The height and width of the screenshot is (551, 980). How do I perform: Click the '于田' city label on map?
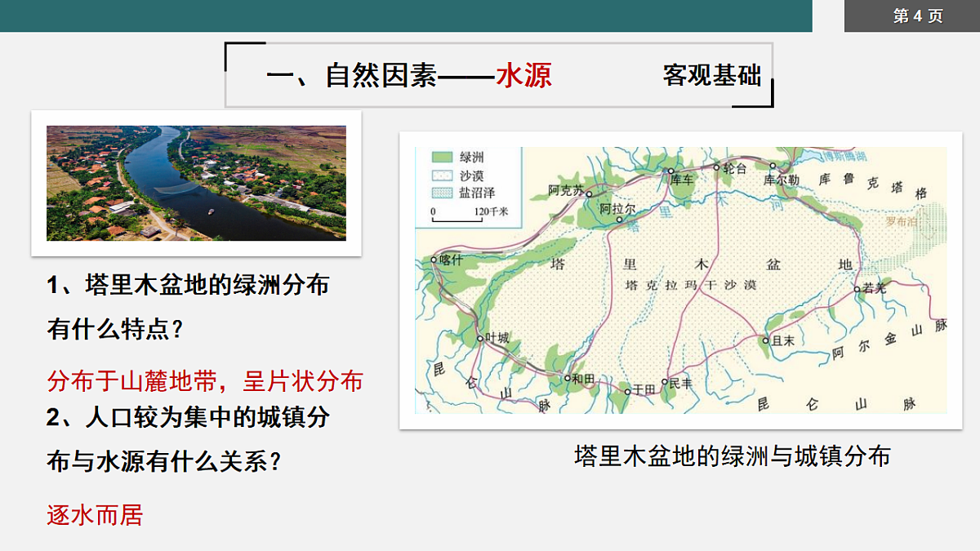click(x=644, y=390)
